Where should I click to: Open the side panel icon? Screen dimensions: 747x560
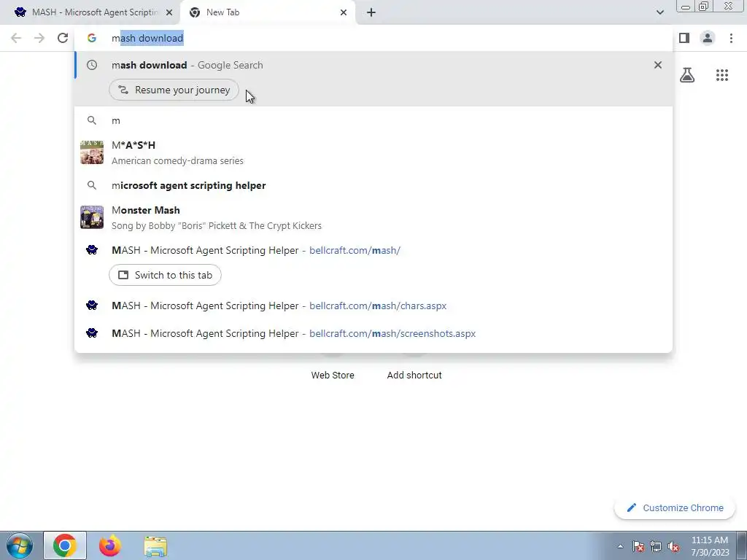(684, 38)
